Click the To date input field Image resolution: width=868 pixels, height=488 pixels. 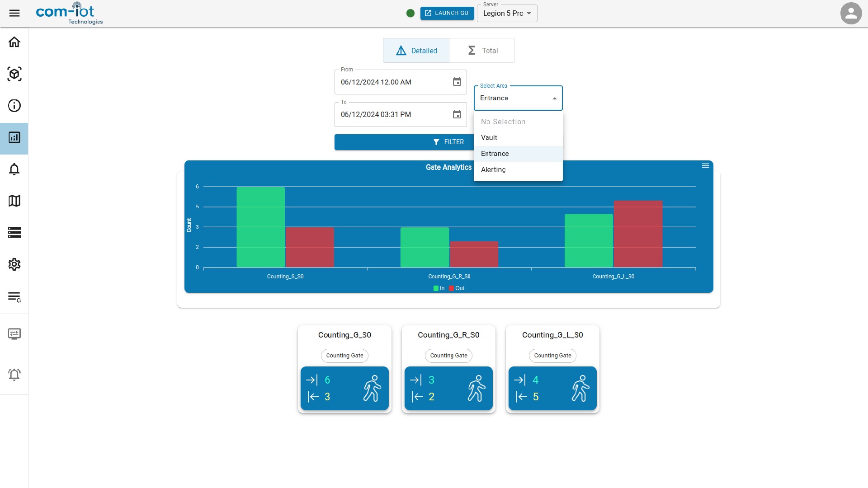(401, 114)
